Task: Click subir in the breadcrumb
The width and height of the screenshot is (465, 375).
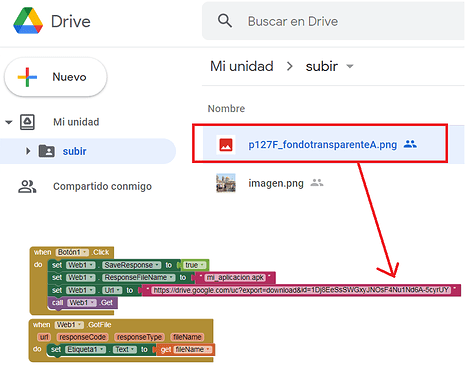Action: (x=322, y=66)
